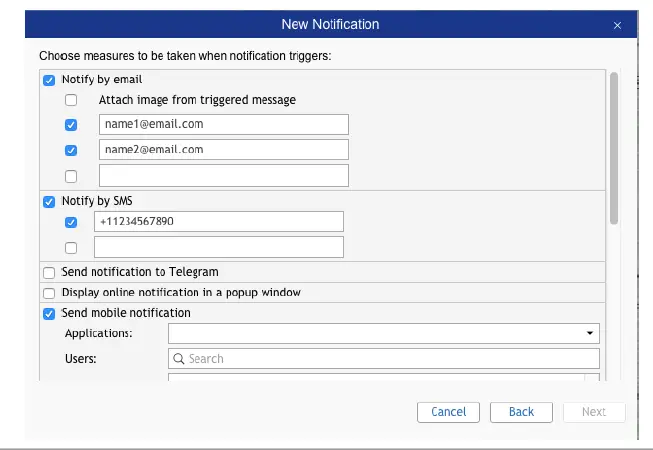Viewport: 653px width, 450px height.
Task: Enable Attach image from triggered message
Action: (71, 100)
